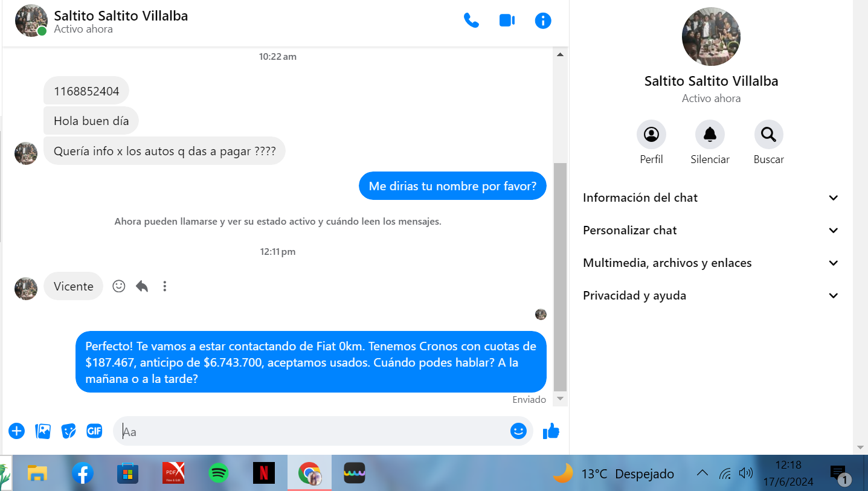
Task: Start a video call with the camera icon
Action: 507,21
